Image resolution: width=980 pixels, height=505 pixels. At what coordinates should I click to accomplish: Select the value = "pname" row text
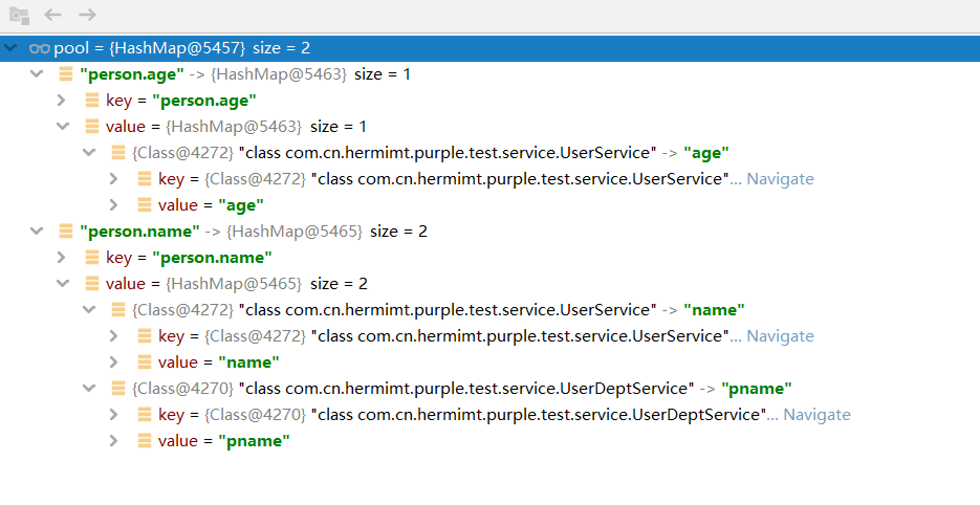point(224,441)
